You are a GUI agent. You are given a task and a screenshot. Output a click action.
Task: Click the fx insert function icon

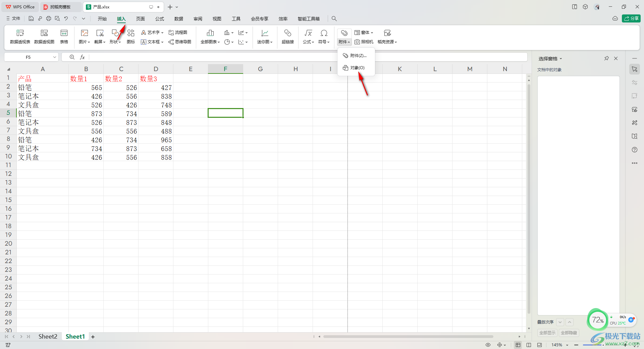(x=82, y=57)
